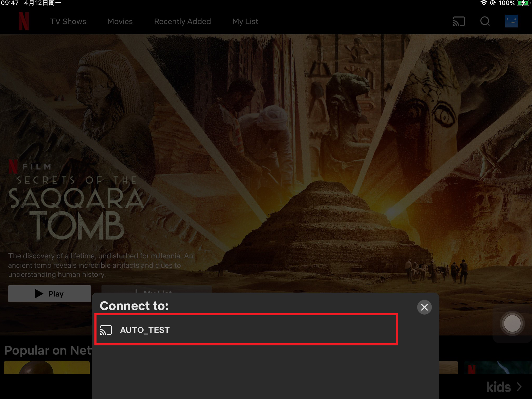Viewport: 532px width, 399px height.
Task: Tap the orientation lock status icon
Action: point(493,3)
